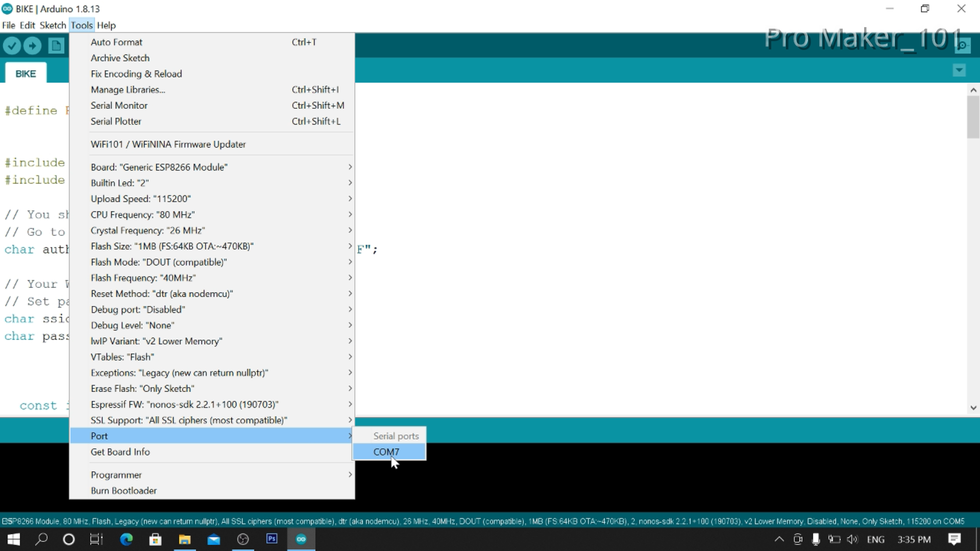Click the speaker icon in the system tray
This screenshot has width=980, height=551.
click(x=853, y=539)
